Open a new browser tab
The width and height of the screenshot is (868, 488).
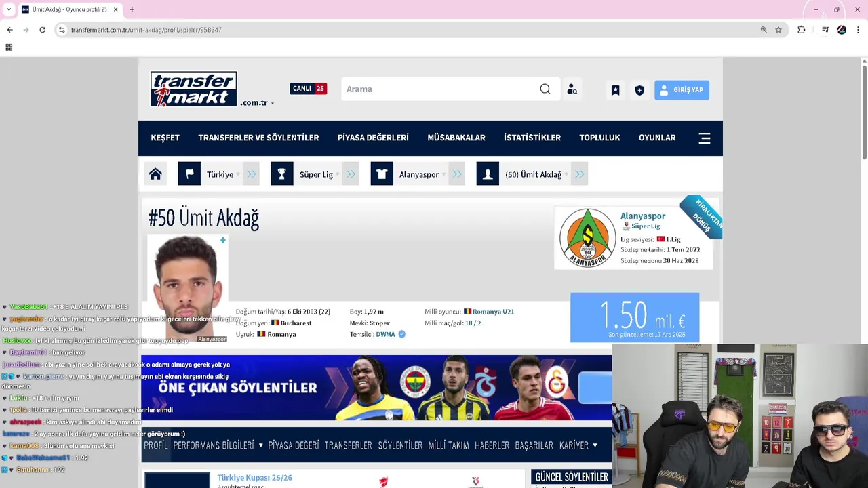[132, 9]
